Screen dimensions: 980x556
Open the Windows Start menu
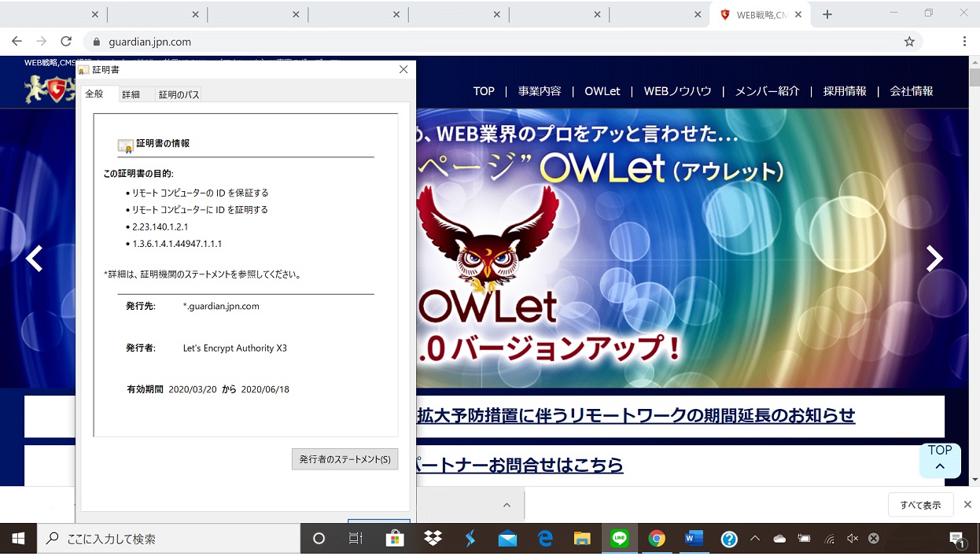click(x=18, y=539)
